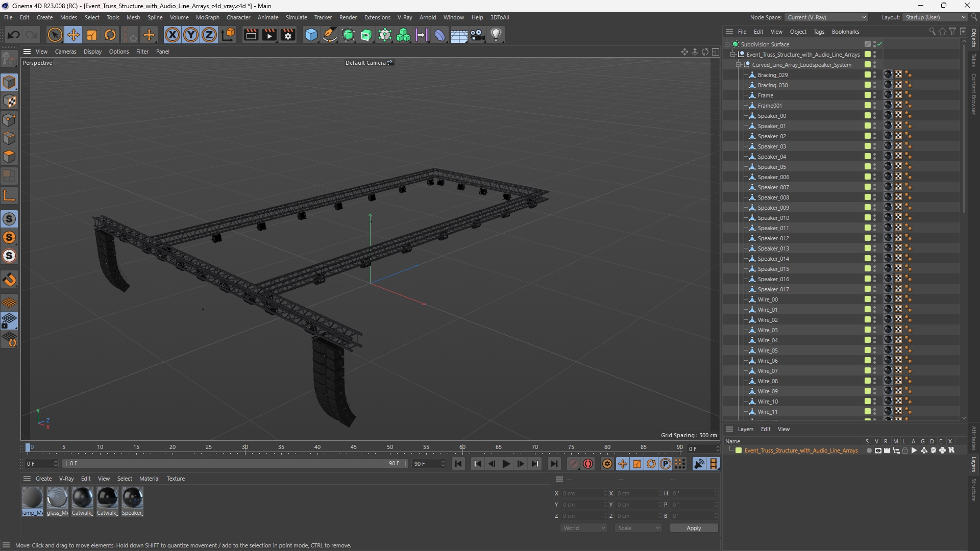Open MoGraph menu
The image size is (980, 551).
[x=207, y=17]
